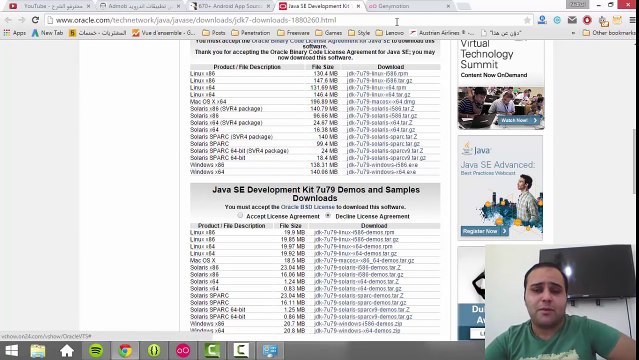The image size is (639, 360).
Task: Click the orange cat-face extension icon
Action: pyautogui.click(x=617, y=20)
